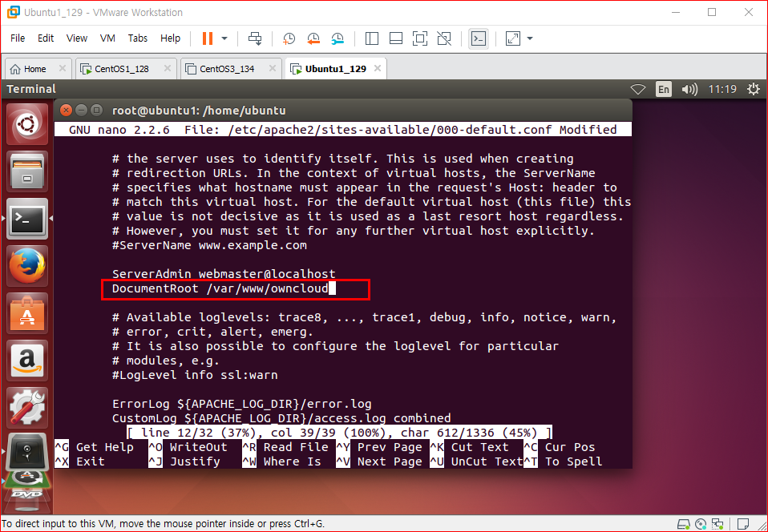Close the Home tab
The width and height of the screenshot is (768, 532).
pyautogui.click(x=63, y=69)
